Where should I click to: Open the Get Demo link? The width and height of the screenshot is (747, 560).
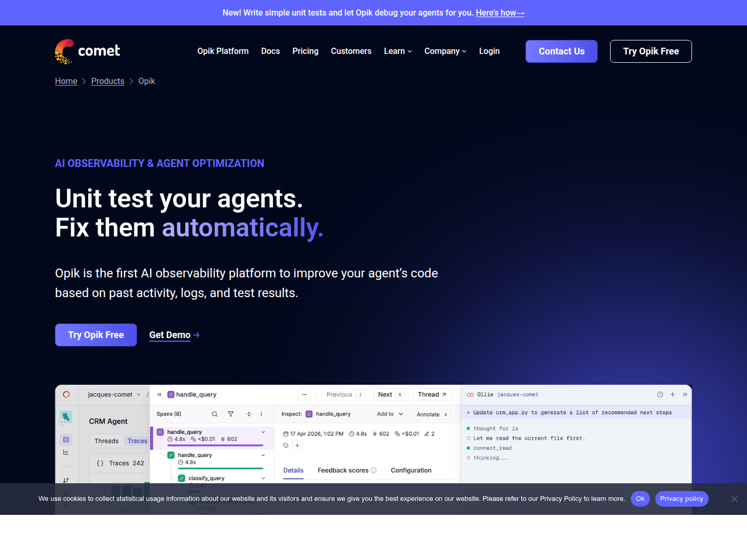pos(174,335)
